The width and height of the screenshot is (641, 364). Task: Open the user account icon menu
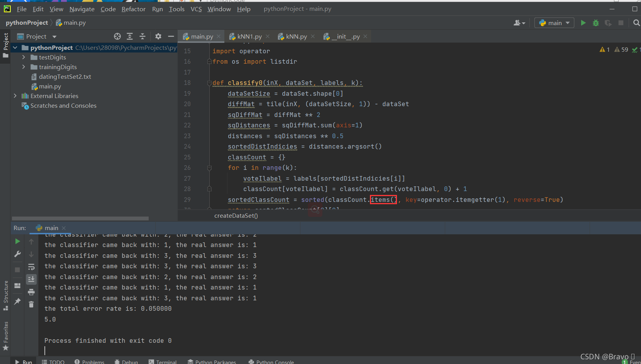coord(519,23)
